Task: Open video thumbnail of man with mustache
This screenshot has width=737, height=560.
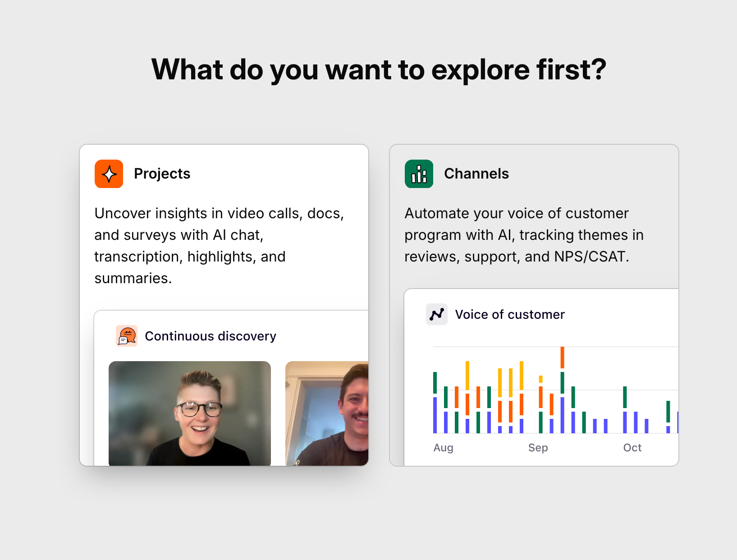Action: (x=327, y=413)
